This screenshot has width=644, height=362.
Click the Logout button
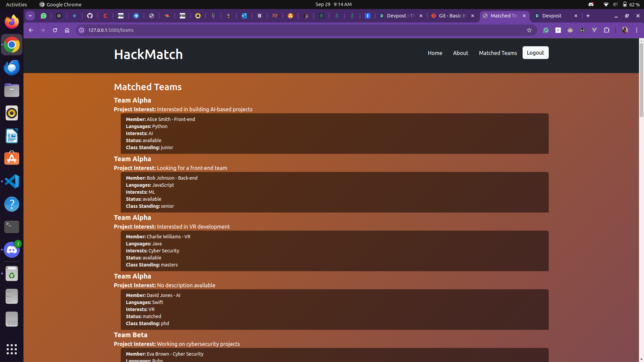point(535,53)
